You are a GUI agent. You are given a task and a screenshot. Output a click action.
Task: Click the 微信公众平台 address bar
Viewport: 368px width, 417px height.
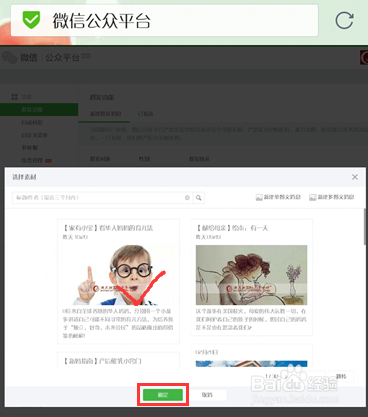pyautogui.click(x=164, y=20)
